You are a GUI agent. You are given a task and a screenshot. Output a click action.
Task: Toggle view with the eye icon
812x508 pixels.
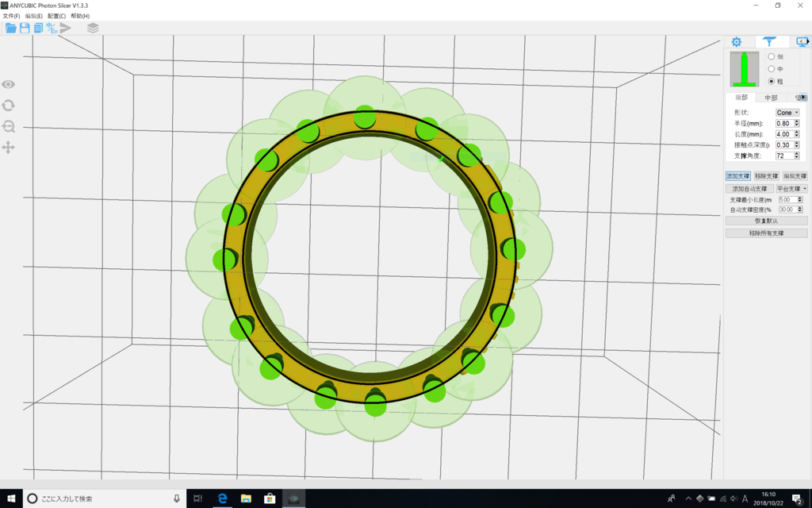coord(8,84)
